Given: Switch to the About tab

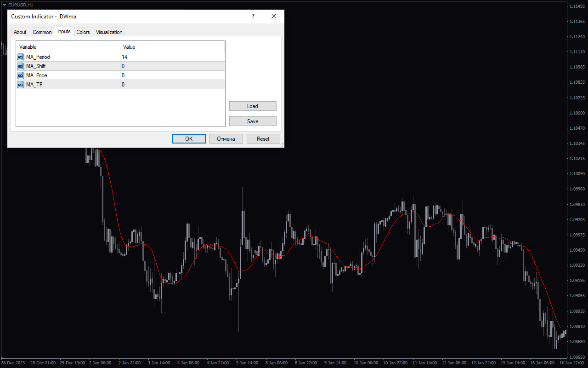Looking at the screenshot, I should click(x=20, y=32).
